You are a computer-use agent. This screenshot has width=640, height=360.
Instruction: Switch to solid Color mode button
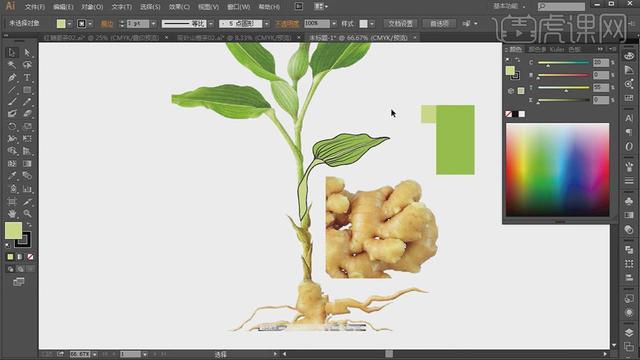coord(10,257)
